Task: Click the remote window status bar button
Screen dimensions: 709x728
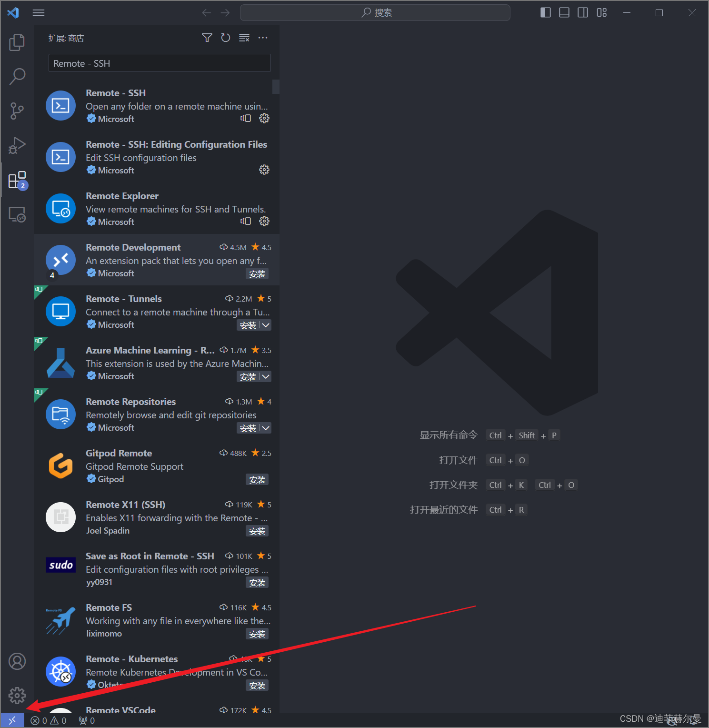Action: pos(12,720)
